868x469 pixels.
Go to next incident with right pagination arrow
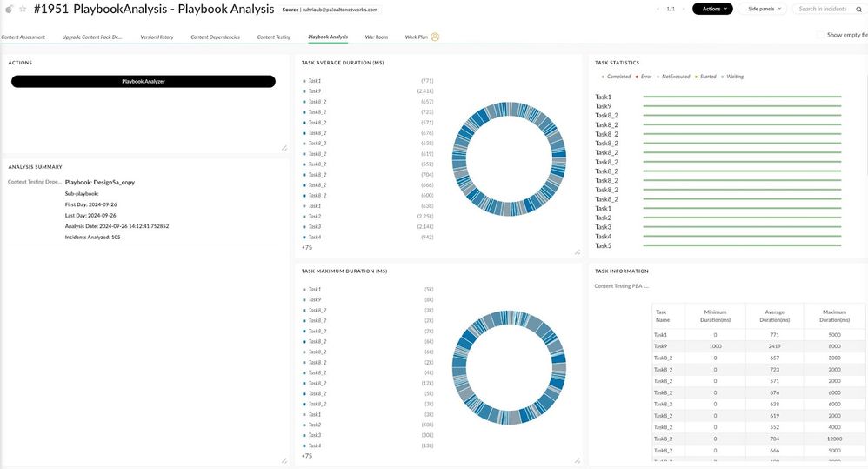pos(683,9)
